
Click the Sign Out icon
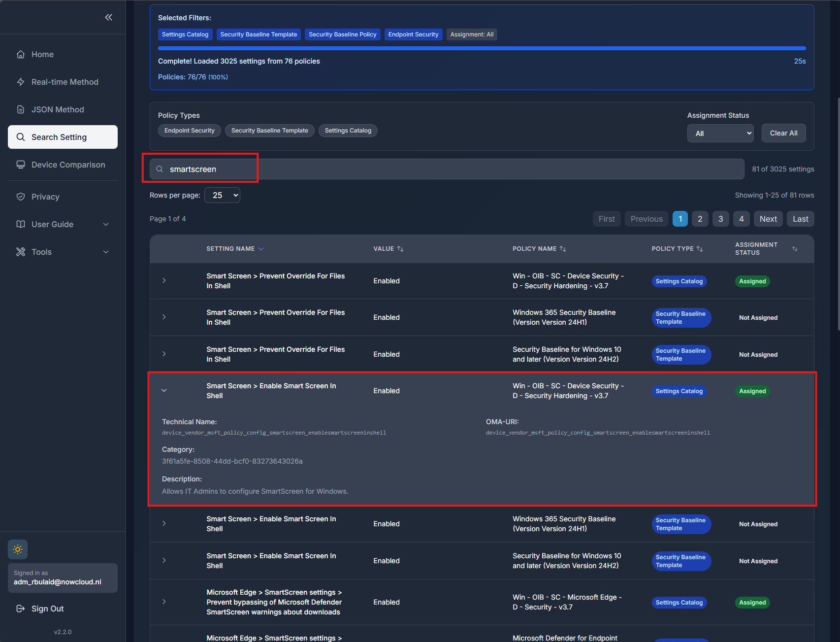tap(21, 608)
